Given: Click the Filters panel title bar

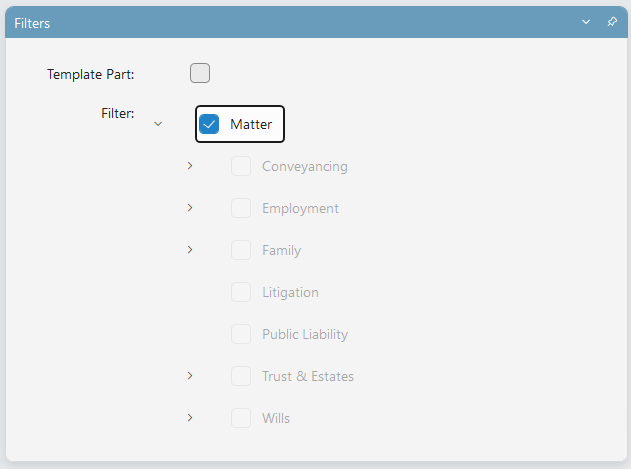Looking at the screenshot, I should [x=316, y=22].
